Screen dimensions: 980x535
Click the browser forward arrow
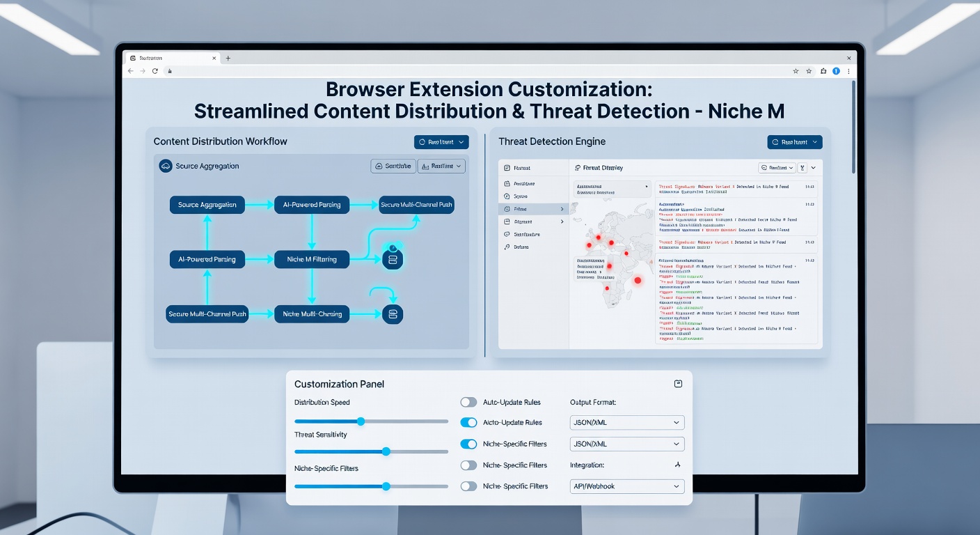coord(143,71)
